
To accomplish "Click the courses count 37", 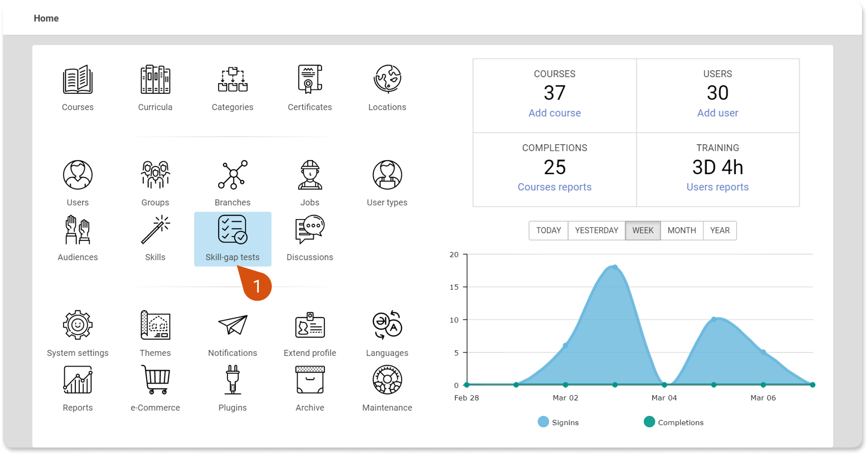I will tap(555, 93).
